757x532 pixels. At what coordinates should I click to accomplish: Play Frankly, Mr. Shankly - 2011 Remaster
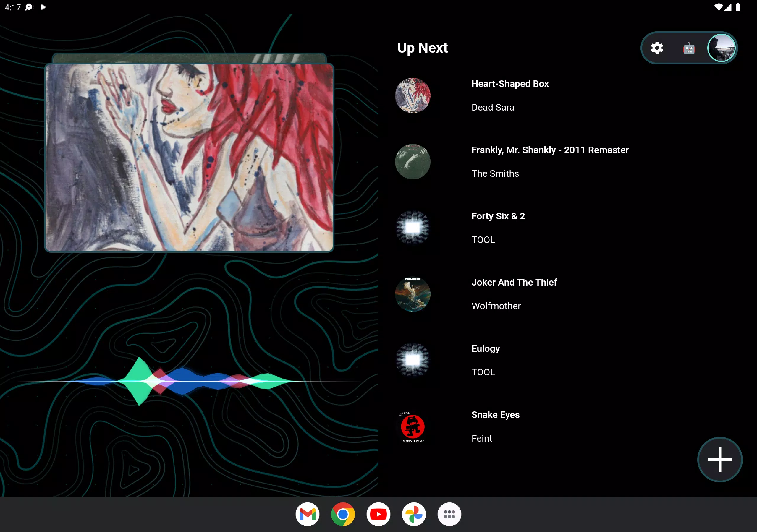pos(567,162)
